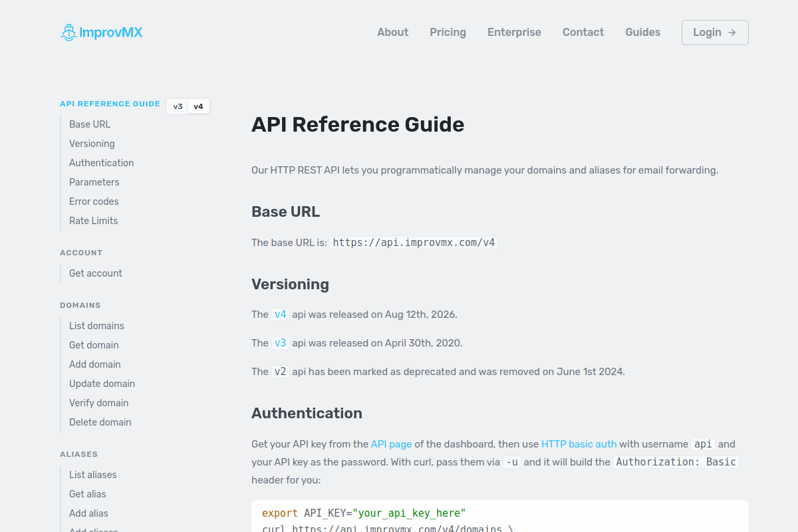
Task: Open Get domain in sidebar
Action: click(94, 345)
